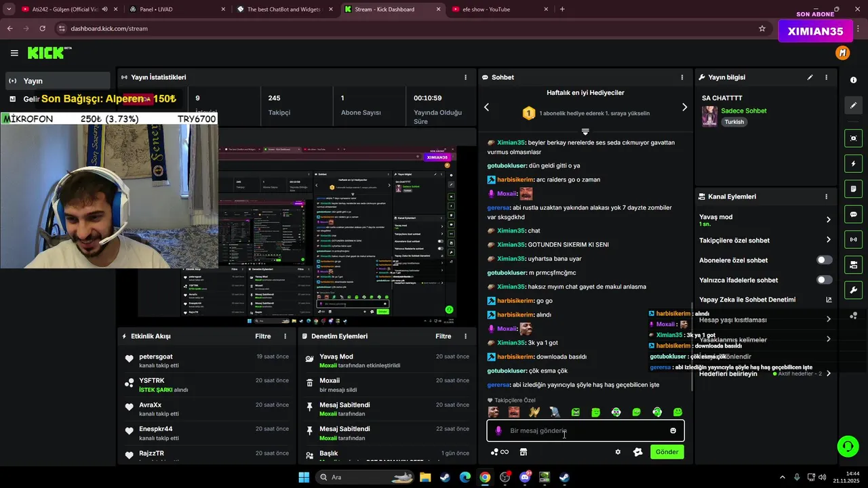
Task: Open Yayın İstatistikleri three-dot menu
Action: tap(465, 77)
